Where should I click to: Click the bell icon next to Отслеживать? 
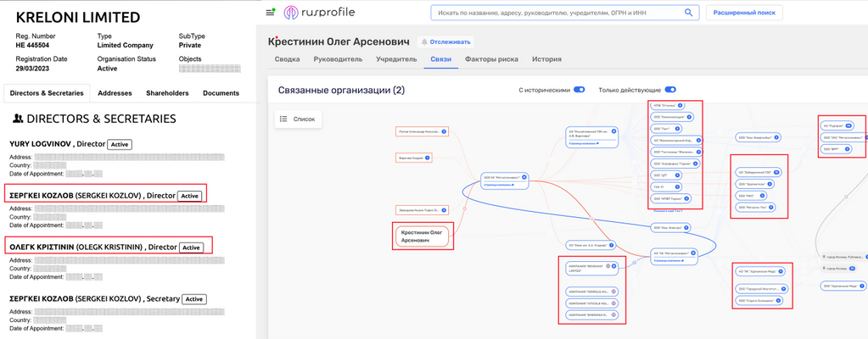423,42
